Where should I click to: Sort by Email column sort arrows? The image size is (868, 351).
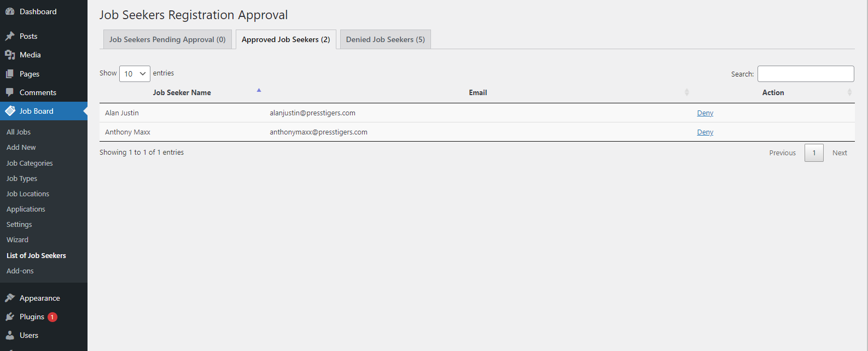point(686,92)
